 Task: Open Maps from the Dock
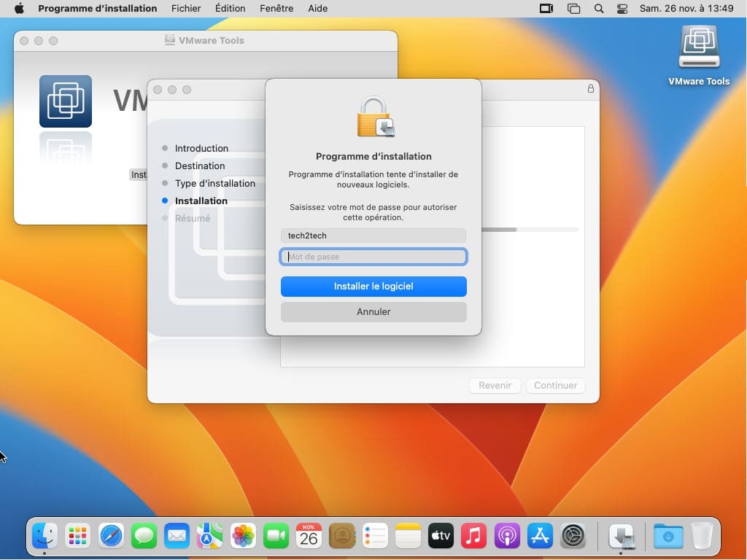pyautogui.click(x=209, y=536)
